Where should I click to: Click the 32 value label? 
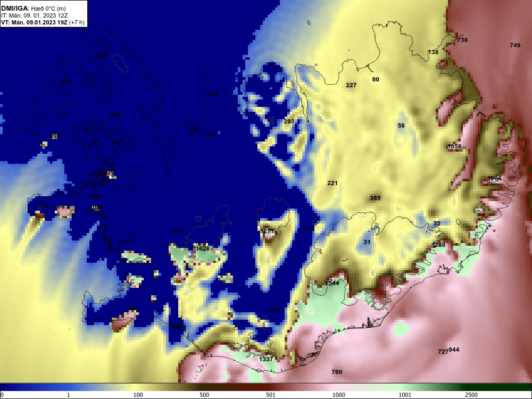click(x=437, y=223)
